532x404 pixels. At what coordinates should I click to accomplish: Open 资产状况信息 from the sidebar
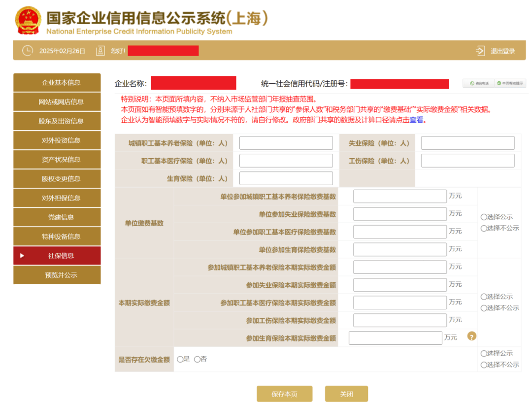tap(57, 159)
